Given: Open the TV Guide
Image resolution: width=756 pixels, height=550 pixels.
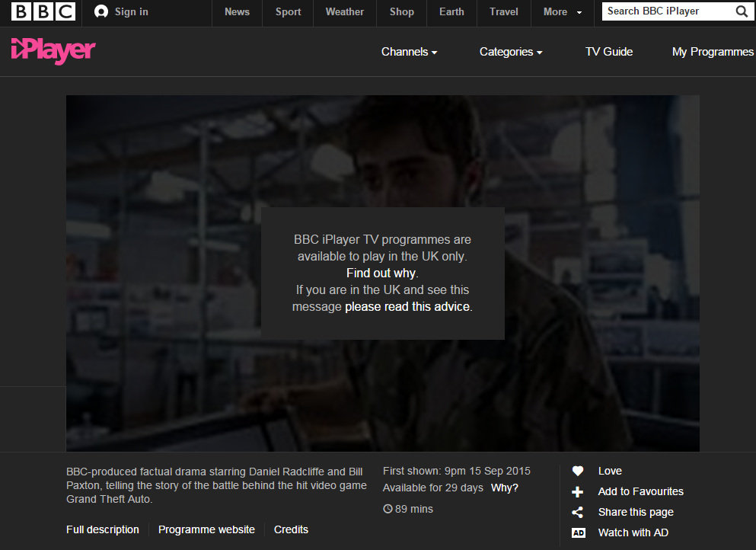Looking at the screenshot, I should (609, 52).
